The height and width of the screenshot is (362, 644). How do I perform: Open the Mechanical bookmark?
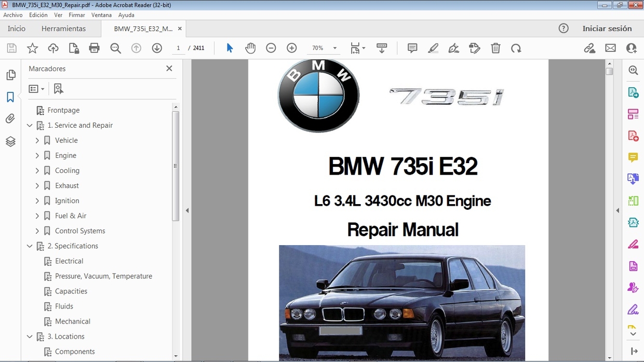pyautogui.click(x=73, y=321)
